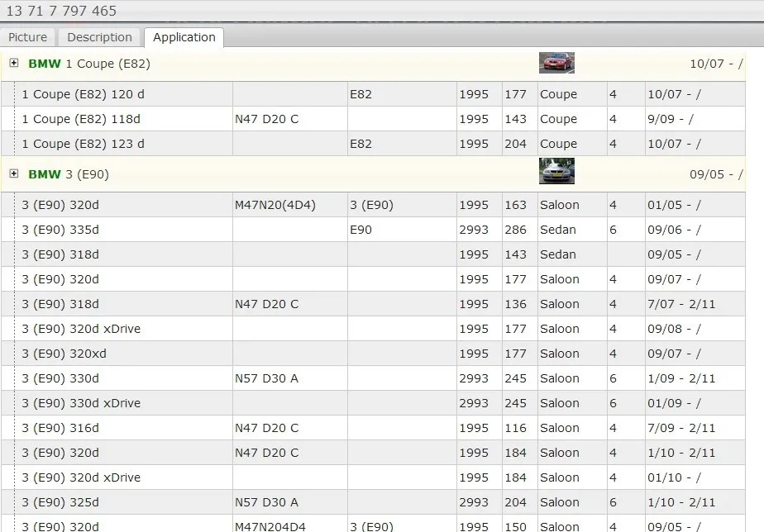This screenshot has width=764, height=532.
Task: Open the silver BMW 3 E90 thumbnail
Action: 556,171
